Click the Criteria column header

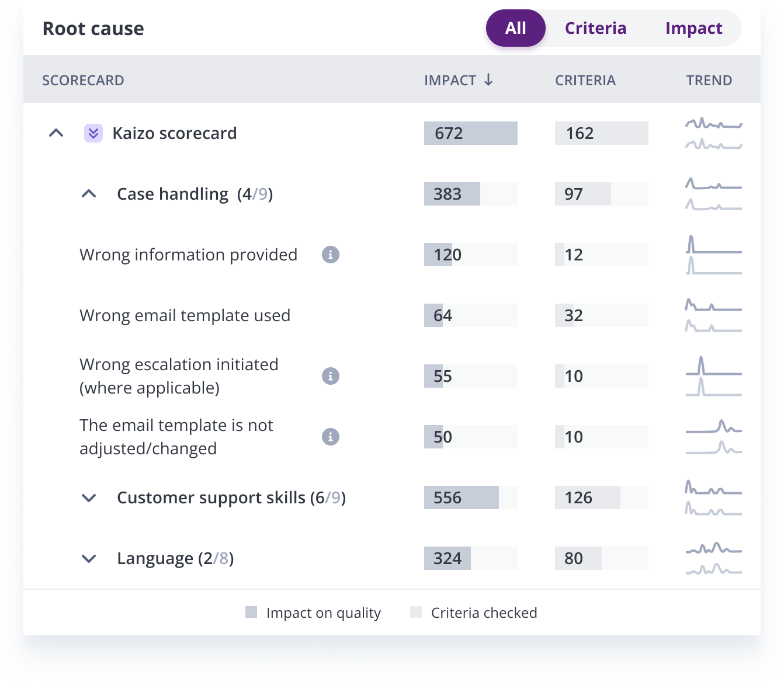point(585,81)
